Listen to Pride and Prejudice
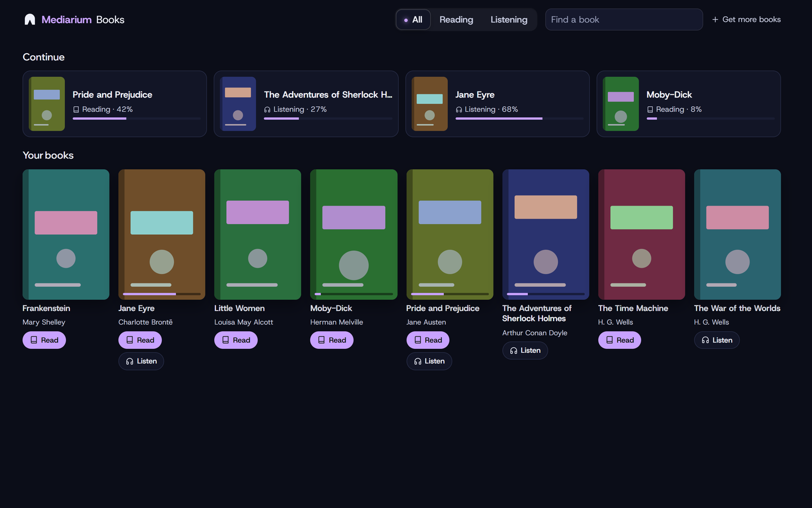Screen dimensions: 812x508 tap(429, 361)
